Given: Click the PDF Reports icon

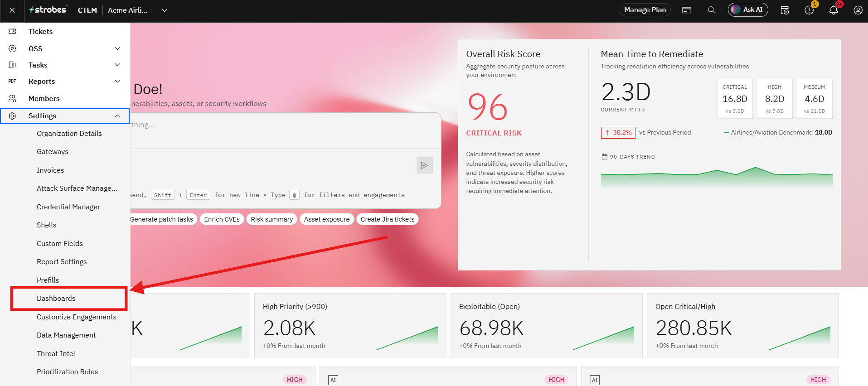Looking at the screenshot, I should 12,81.
